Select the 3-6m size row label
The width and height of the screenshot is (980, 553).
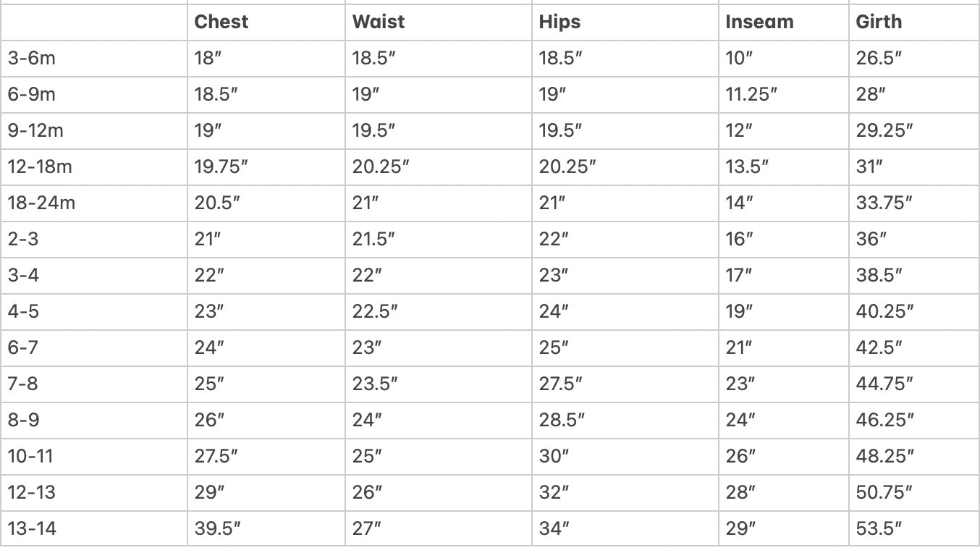(32, 58)
